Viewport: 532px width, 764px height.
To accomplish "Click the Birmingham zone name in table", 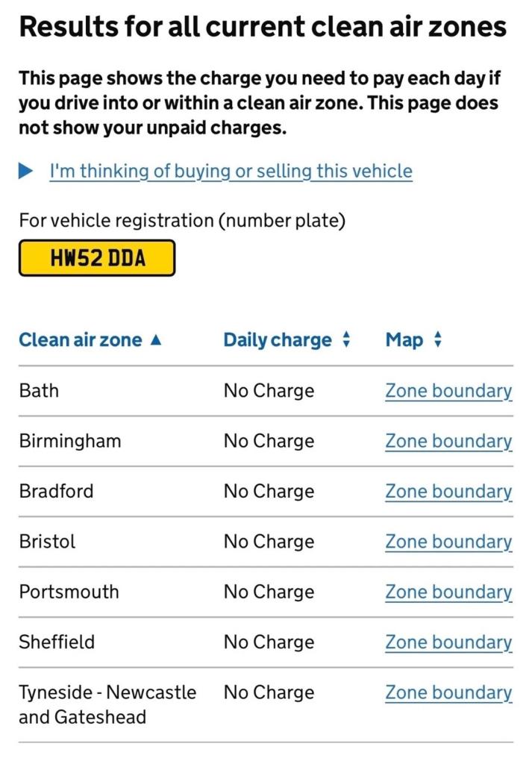I will (70, 441).
